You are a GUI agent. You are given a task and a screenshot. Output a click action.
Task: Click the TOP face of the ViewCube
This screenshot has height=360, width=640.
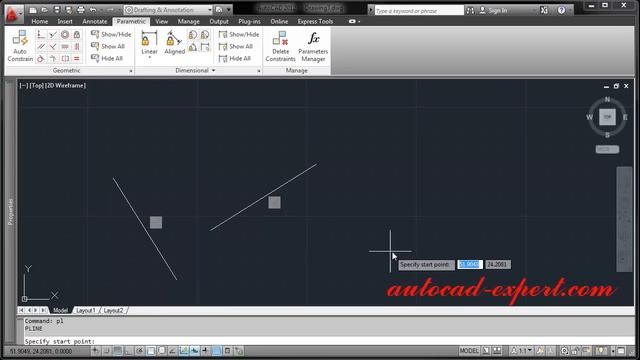(607, 118)
